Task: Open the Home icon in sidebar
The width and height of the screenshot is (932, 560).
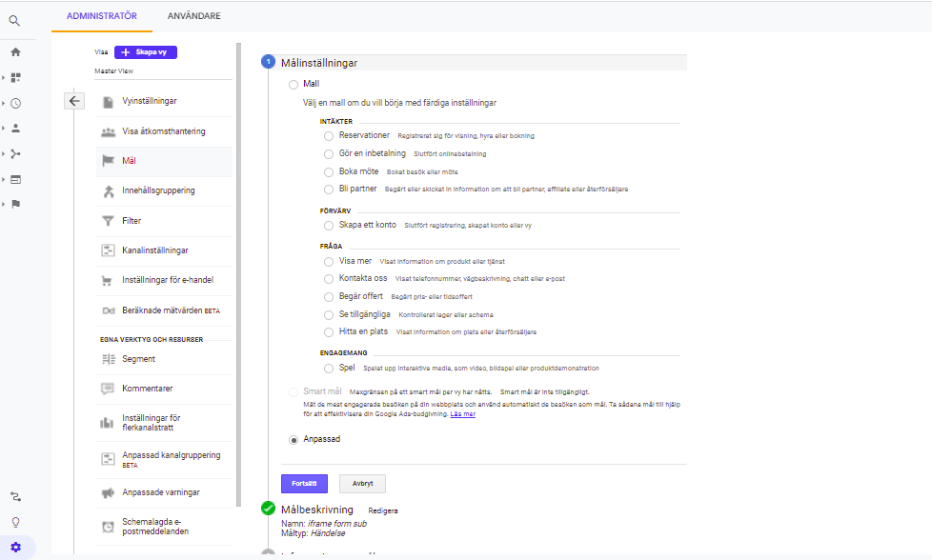Action: tap(15, 51)
